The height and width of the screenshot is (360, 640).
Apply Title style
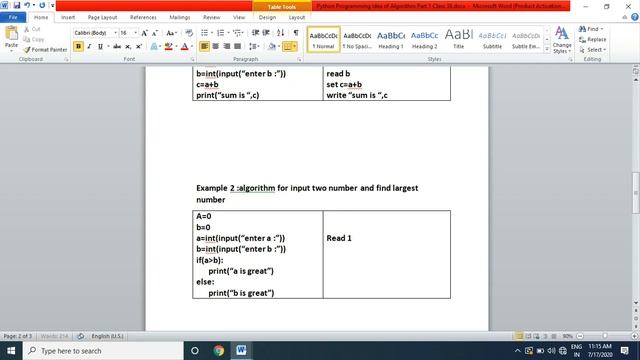click(x=458, y=40)
